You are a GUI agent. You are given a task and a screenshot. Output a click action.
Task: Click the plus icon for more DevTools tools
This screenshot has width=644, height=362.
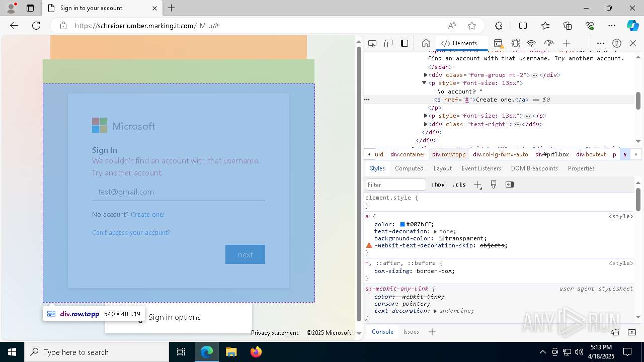tap(567, 43)
